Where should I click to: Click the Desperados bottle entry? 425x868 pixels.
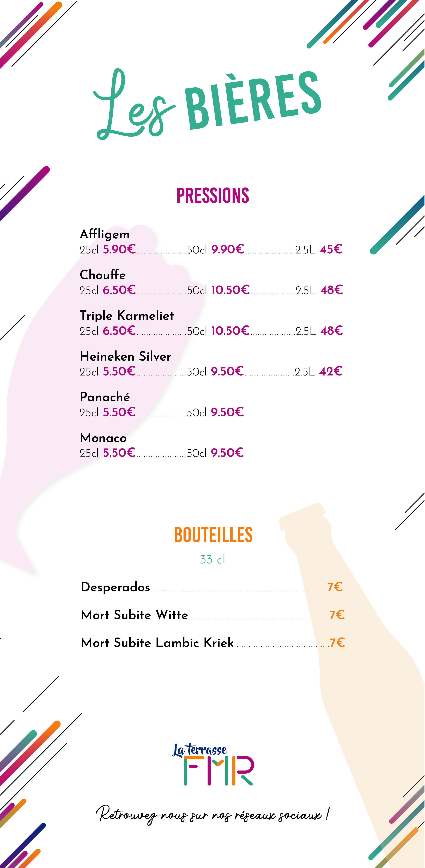click(212, 587)
